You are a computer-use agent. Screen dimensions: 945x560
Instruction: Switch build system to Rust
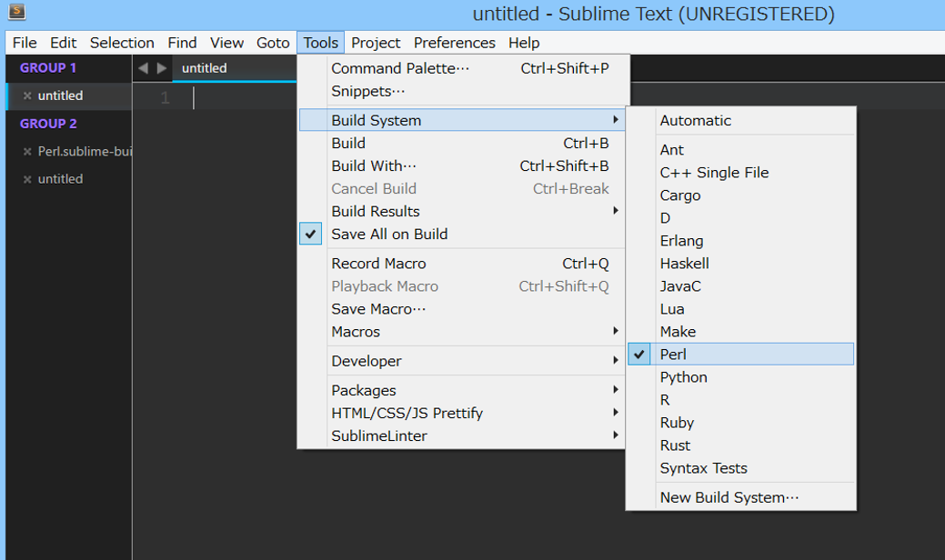pyautogui.click(x=740, y=445)
